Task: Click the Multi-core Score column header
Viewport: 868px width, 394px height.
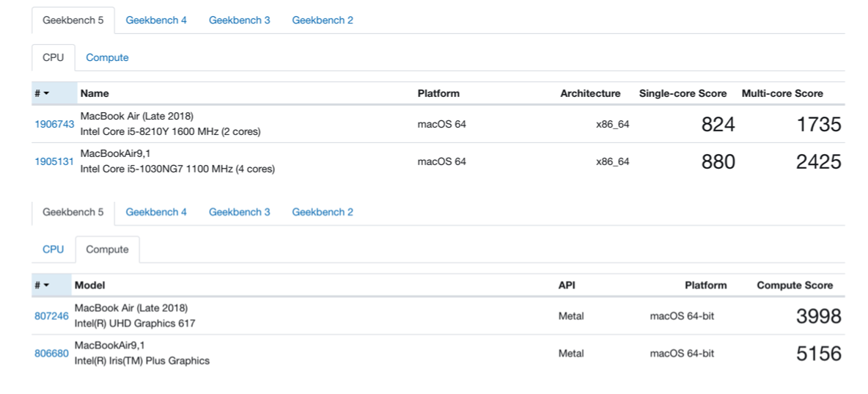Action: (782, 94)
